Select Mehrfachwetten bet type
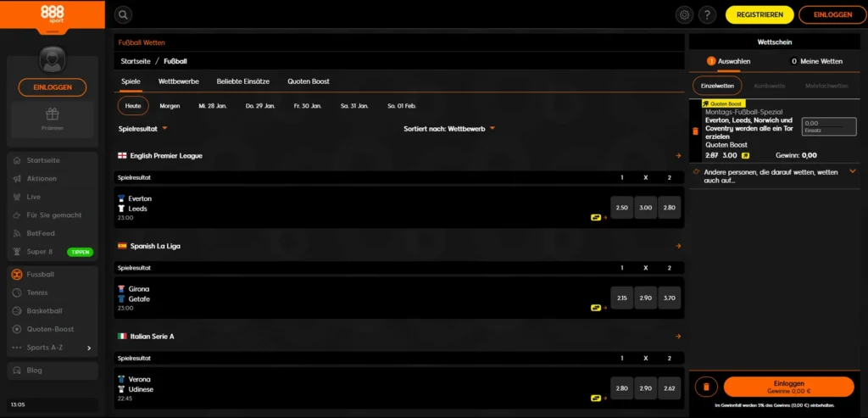The width and height of the screenshot is (868, 418). coord(826,86)
